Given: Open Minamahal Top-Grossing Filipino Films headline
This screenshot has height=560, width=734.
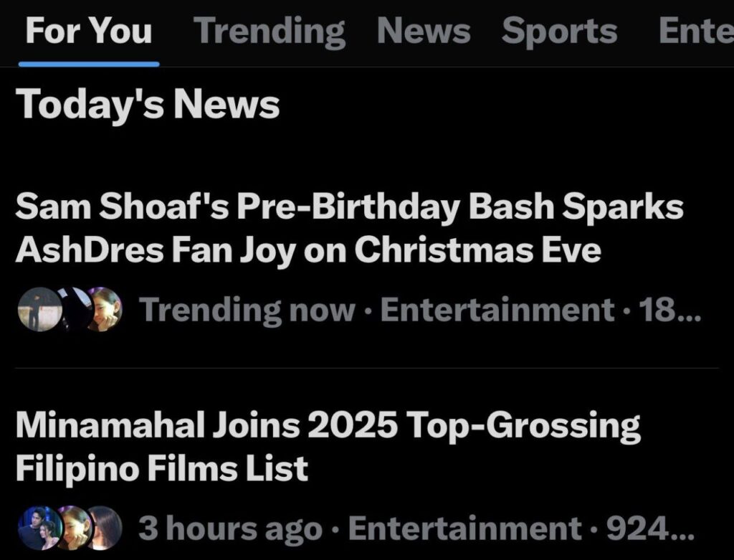Looking at the screenshot, I should [x=328, y=447].
